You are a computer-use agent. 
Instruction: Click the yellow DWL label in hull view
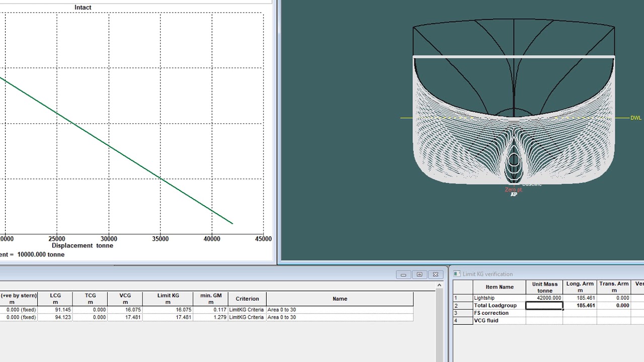tap(636, 118)
